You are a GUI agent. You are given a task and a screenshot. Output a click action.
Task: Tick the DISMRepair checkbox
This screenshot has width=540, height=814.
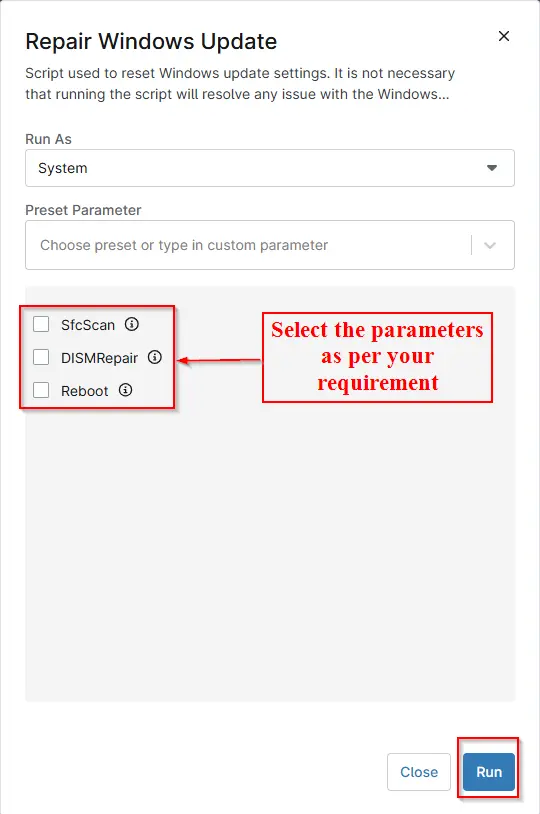click(x=41, y=357)
